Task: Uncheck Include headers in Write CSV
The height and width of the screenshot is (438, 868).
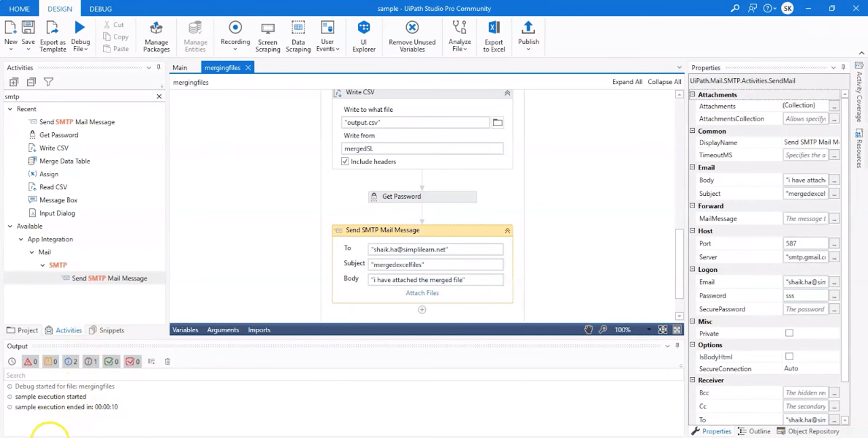Action: [x=345, y=161]
